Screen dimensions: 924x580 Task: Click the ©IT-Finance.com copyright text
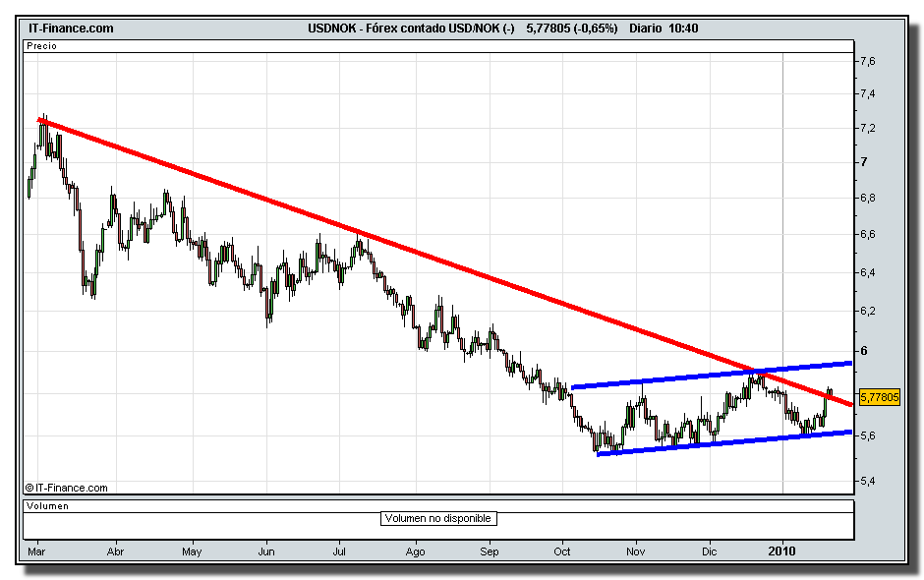(x=67, y=488)
